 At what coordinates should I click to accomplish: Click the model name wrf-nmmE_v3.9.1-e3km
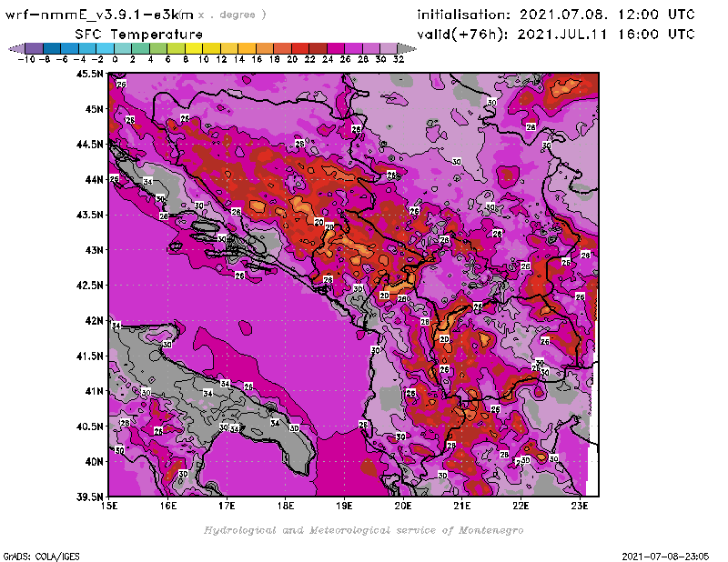99,15
